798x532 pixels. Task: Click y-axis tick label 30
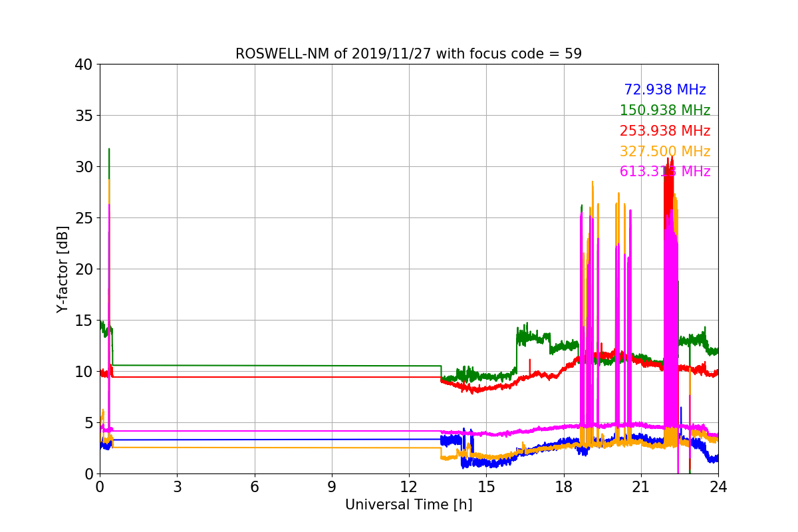(83, 167)
